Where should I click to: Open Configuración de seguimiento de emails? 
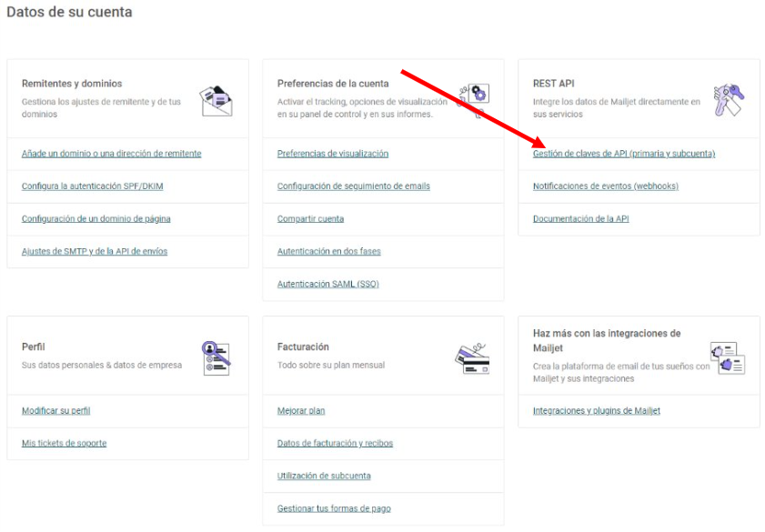click(x=353, y=186)
